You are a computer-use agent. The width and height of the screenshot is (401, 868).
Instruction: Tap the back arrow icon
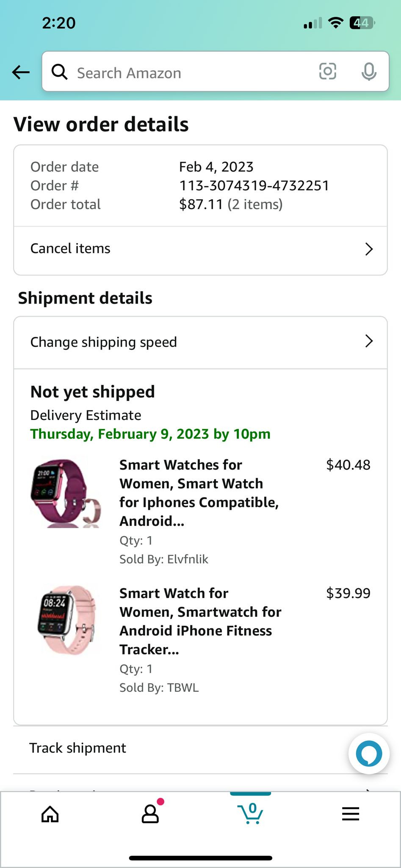(x=21, y=72)
